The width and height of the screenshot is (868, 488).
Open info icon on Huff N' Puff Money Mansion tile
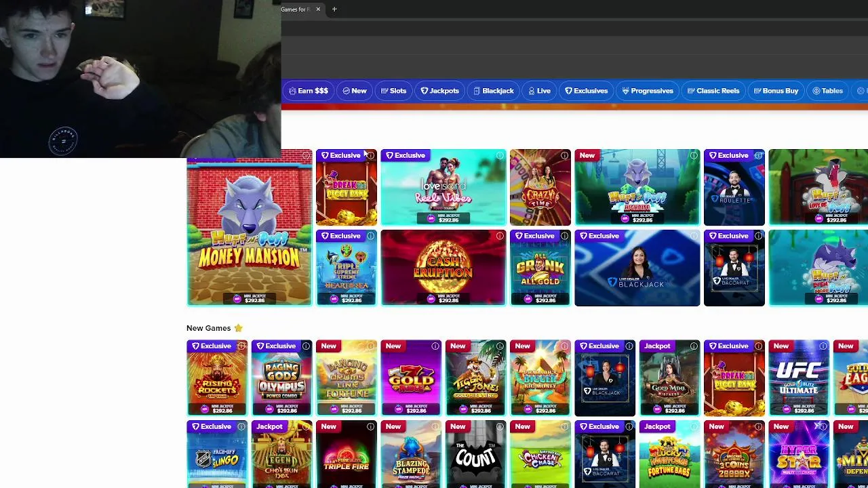pos(306,156)
